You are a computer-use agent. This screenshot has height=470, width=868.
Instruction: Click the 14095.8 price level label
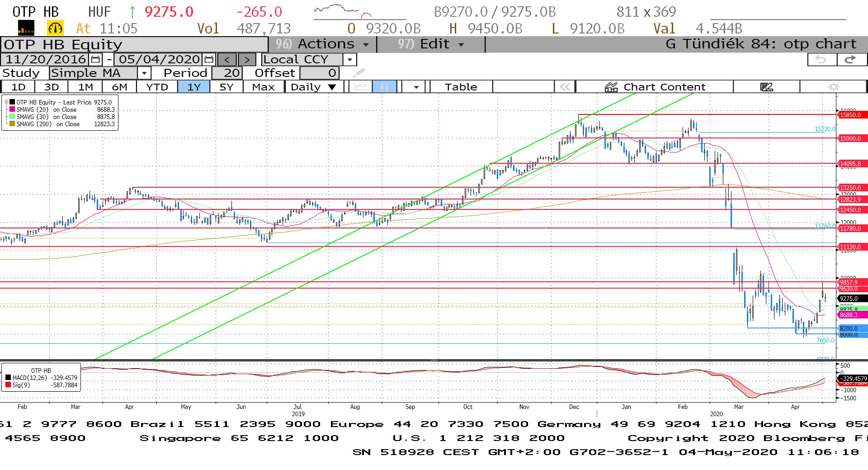pyautogui.click(x=853, y=164)
